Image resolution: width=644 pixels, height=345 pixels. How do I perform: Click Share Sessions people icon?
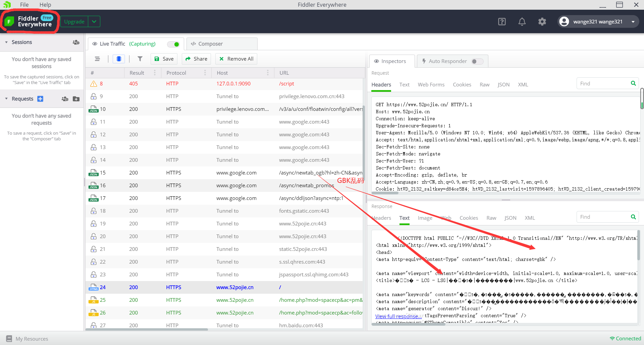point(76,42)
